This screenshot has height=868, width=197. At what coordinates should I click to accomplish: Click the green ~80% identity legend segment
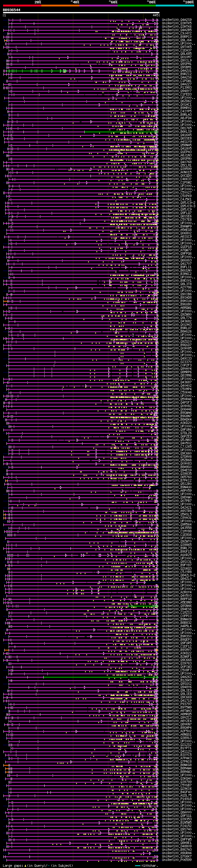click(137, 6)
